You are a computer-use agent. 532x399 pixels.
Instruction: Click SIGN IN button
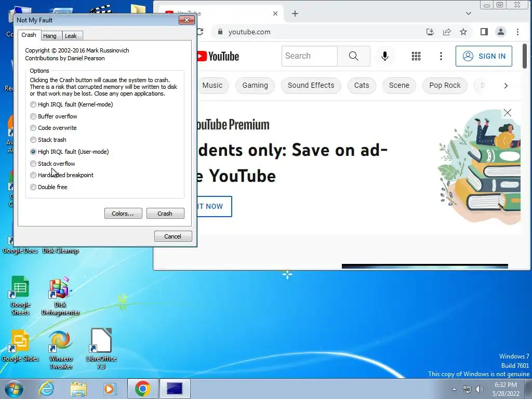click(x=484, y=56)
